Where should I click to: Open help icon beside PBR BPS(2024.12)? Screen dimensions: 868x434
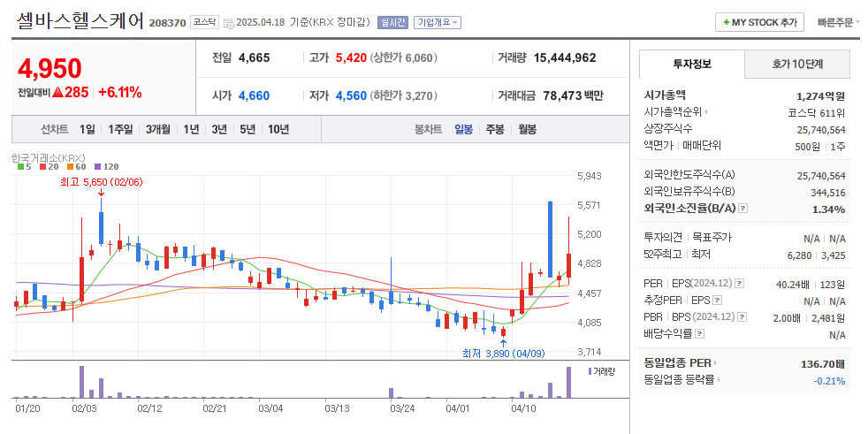coord(742,317)
